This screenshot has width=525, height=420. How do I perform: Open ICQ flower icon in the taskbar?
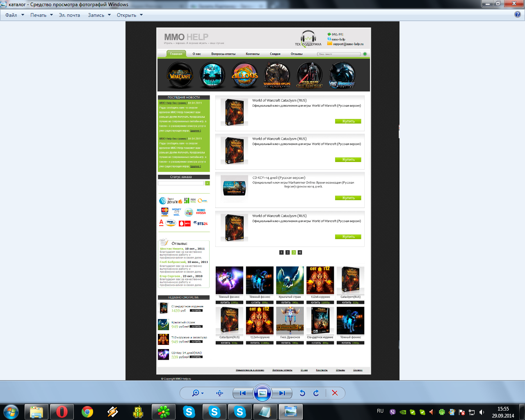point(164,412)
